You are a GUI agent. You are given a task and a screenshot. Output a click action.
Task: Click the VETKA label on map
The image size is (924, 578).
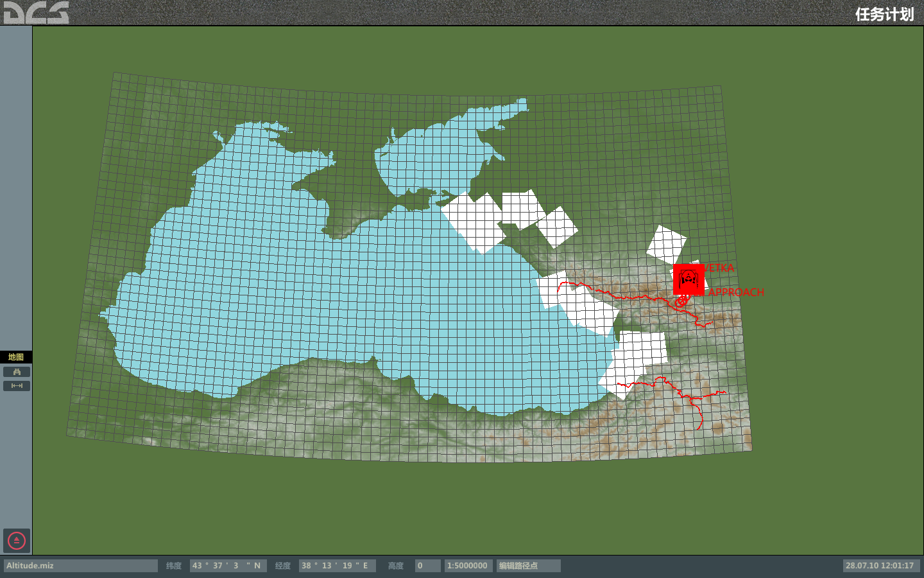click(x=720, y=268)
